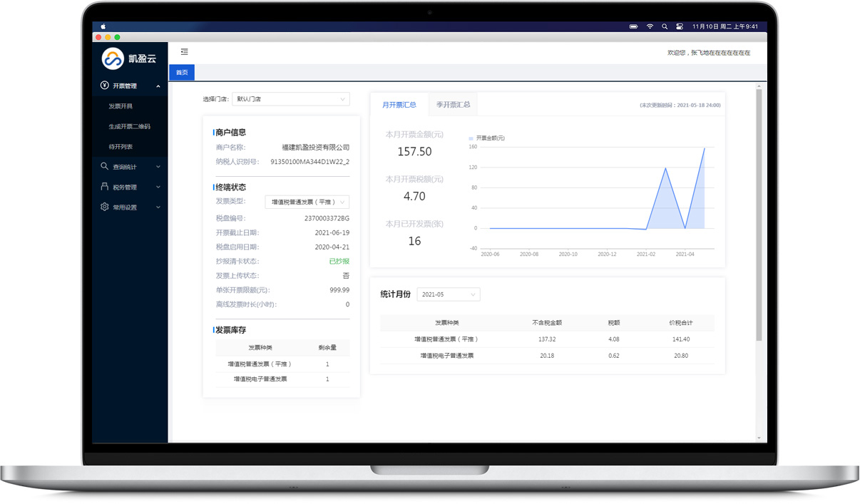This screenshot has height=504, width=860.
Task: Collapse 开票管理 with its up chevron
Action: [158, 86]
